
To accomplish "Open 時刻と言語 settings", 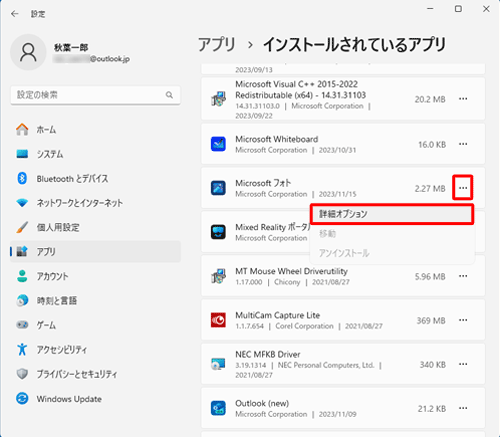I will click(96, 300).
